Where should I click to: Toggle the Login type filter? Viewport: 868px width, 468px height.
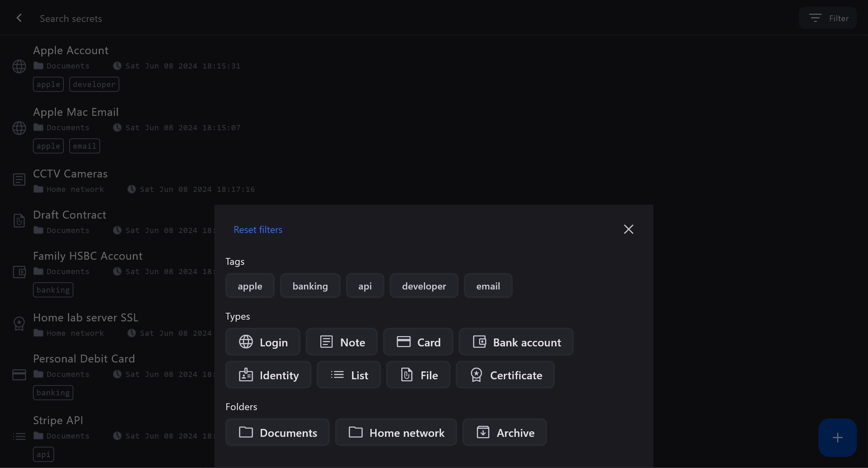[x=263, y=342]
